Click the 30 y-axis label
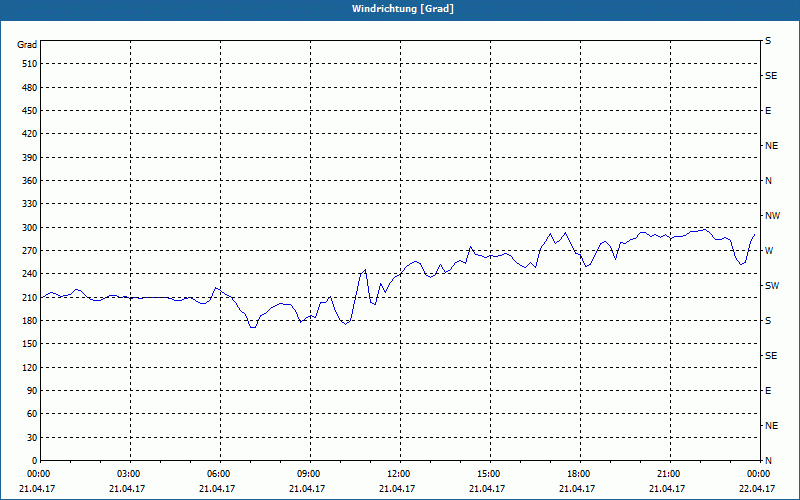The width and height of the screenshot is (800, 500). pyautogui.click(x=32, y=437)
